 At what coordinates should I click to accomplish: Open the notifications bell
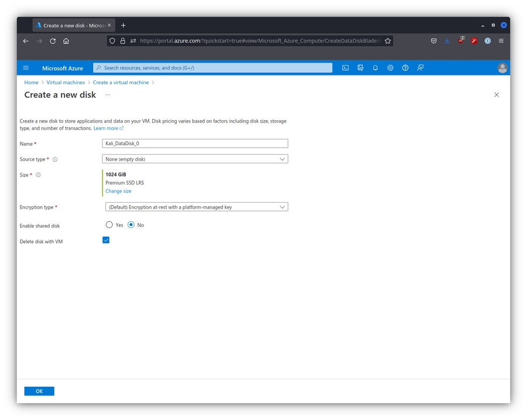[375, 68]
